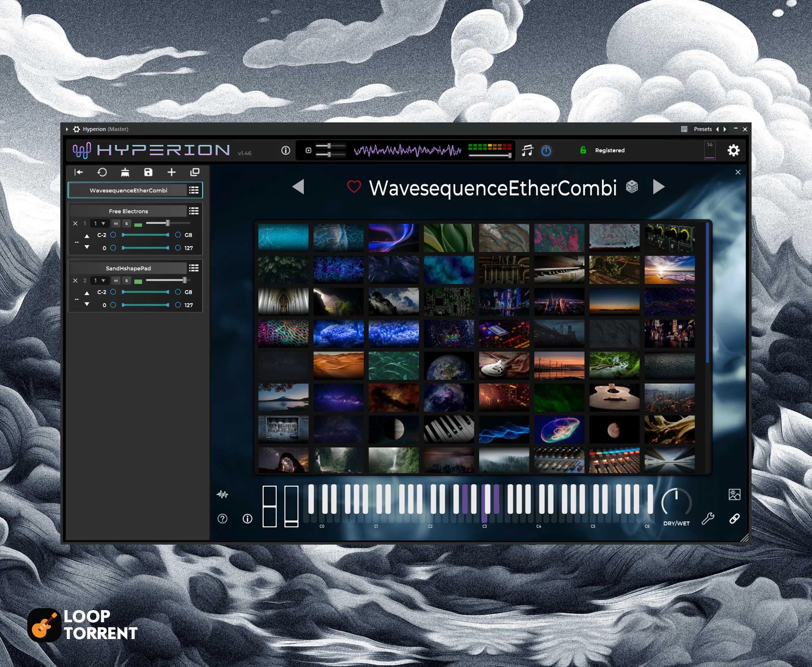
Task: Clear layers using the broom icon
Action: 125,172
